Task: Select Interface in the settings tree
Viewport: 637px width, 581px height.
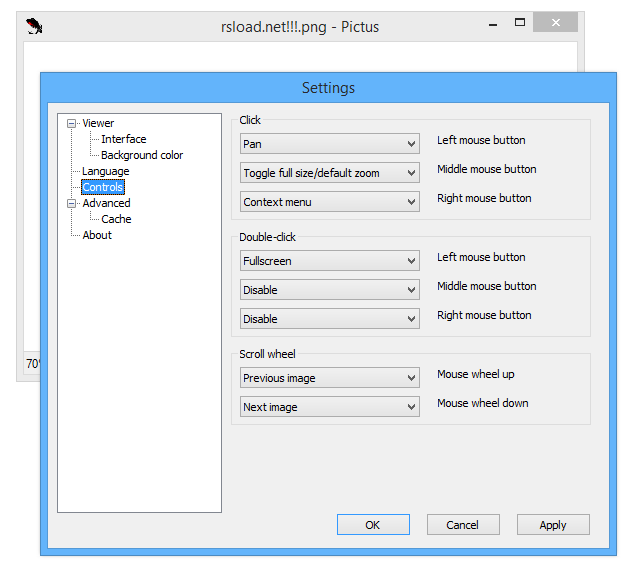Action: pyautogui.click(x=124, y=139)
